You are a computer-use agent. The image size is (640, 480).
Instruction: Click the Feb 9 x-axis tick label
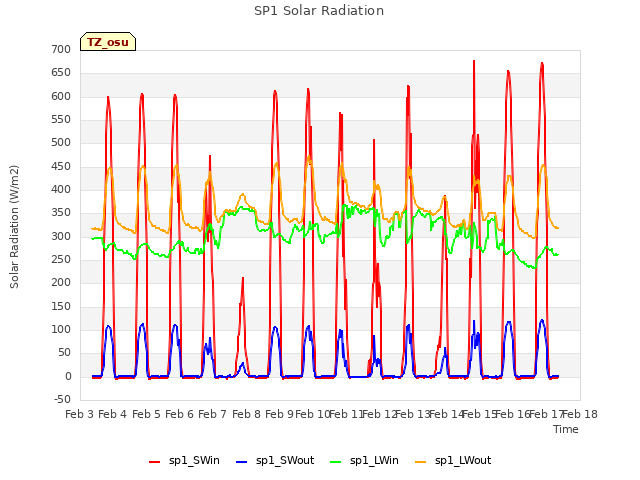click(280, 414)
